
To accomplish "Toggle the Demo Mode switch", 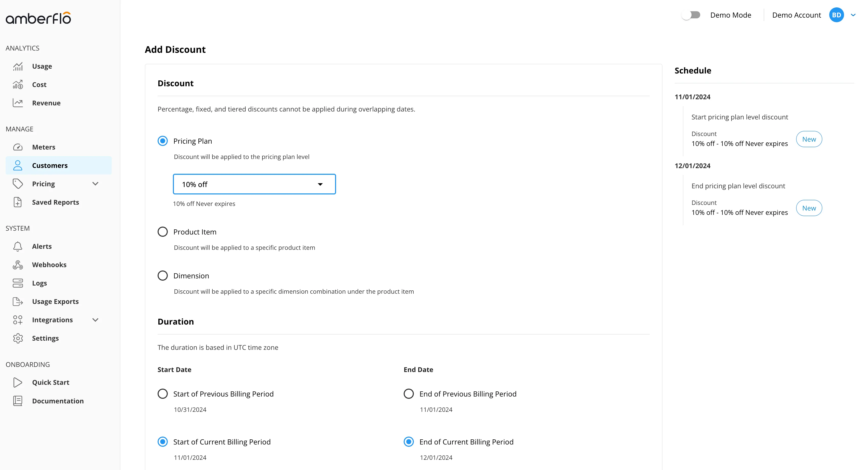I will click(691, 15).
